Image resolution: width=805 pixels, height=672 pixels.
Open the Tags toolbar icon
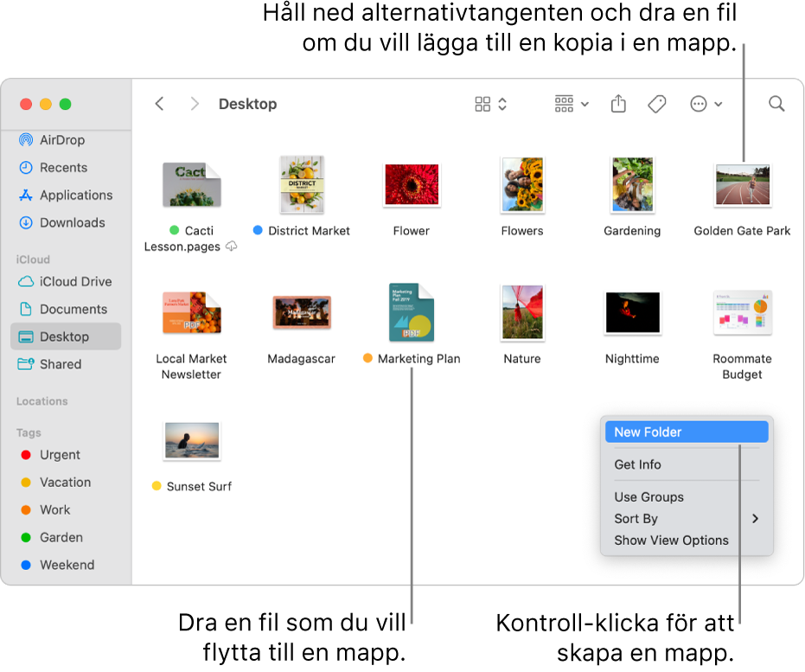(x=656, y=104)
